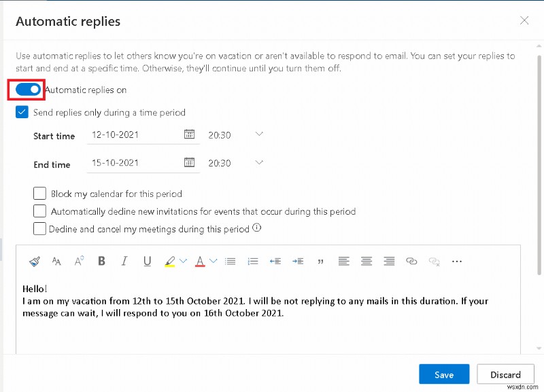Underline the selected text
This screenshot has width=544, height=392.
[146, 261]
